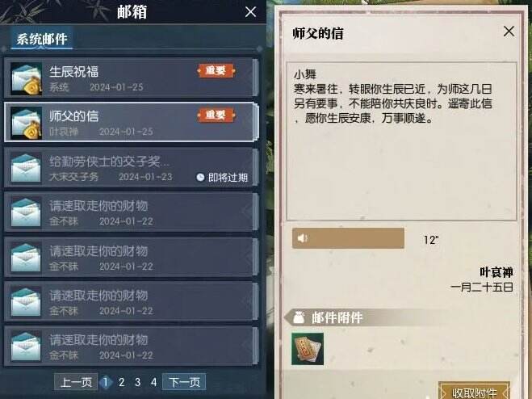This screenshot has height=399, width=532.
Task: Click 收取附件 to collect the attachment
Action: [475, 393]
